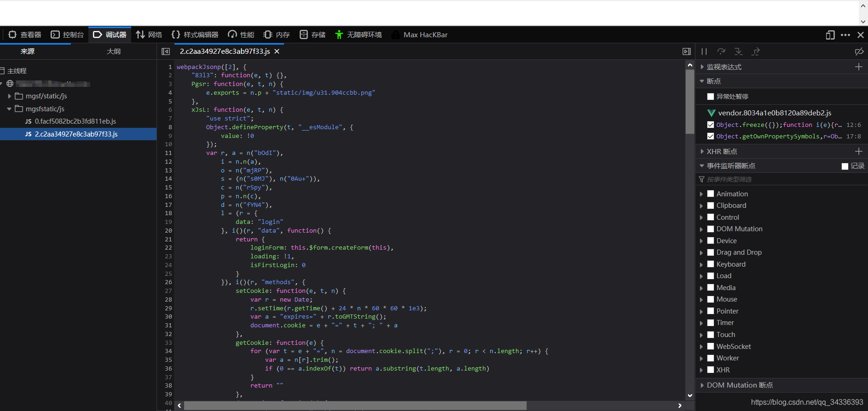Viewport: 868px width, 411px height.
Task: Open the Storage (存储) panel
Action: [x=312, y=34]
